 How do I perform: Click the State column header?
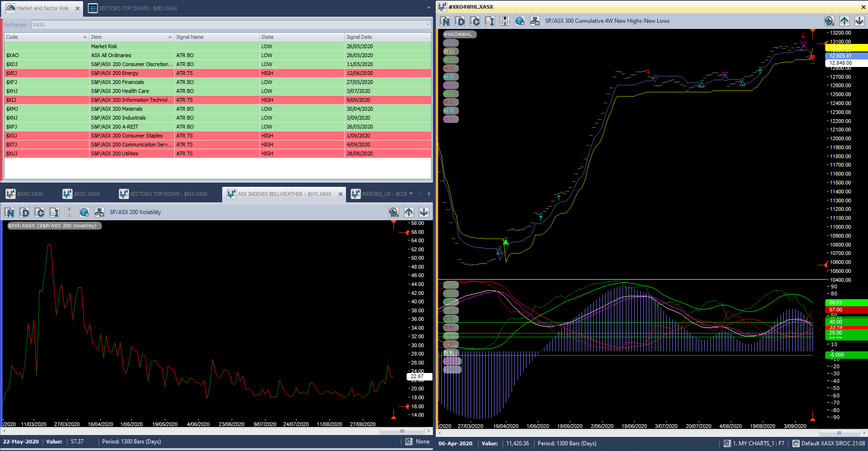pyautogui.click(x=302, y=37)
